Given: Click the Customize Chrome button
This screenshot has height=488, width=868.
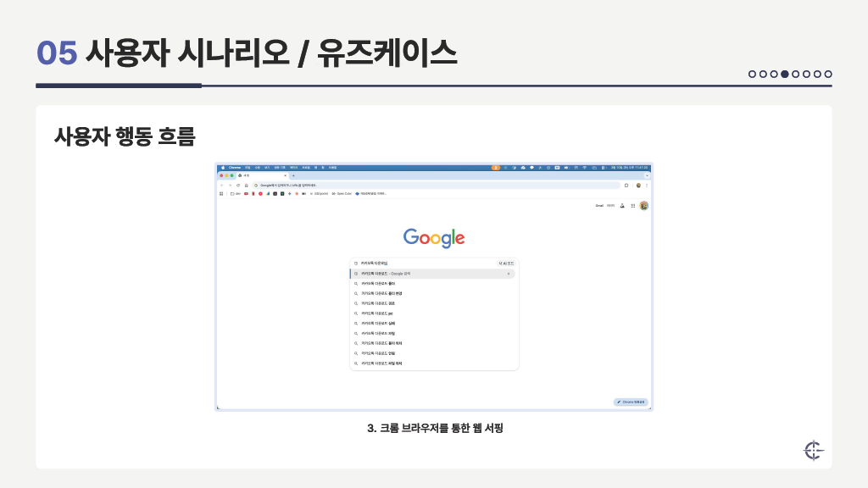Looking at the screenshot, I should click(630, 402).
